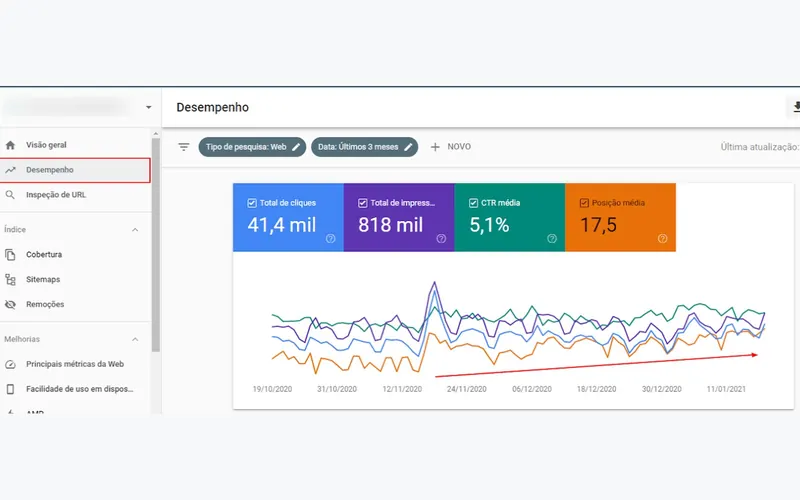Edit pencil on Data: Últimos 3 meses chip
Screen dimensions: 800x500
pyautogui.click(x=408, y=147)
